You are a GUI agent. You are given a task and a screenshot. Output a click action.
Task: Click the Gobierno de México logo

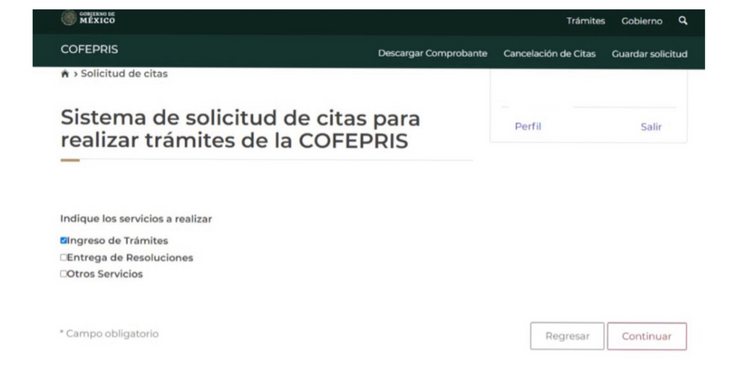[88, 18]
